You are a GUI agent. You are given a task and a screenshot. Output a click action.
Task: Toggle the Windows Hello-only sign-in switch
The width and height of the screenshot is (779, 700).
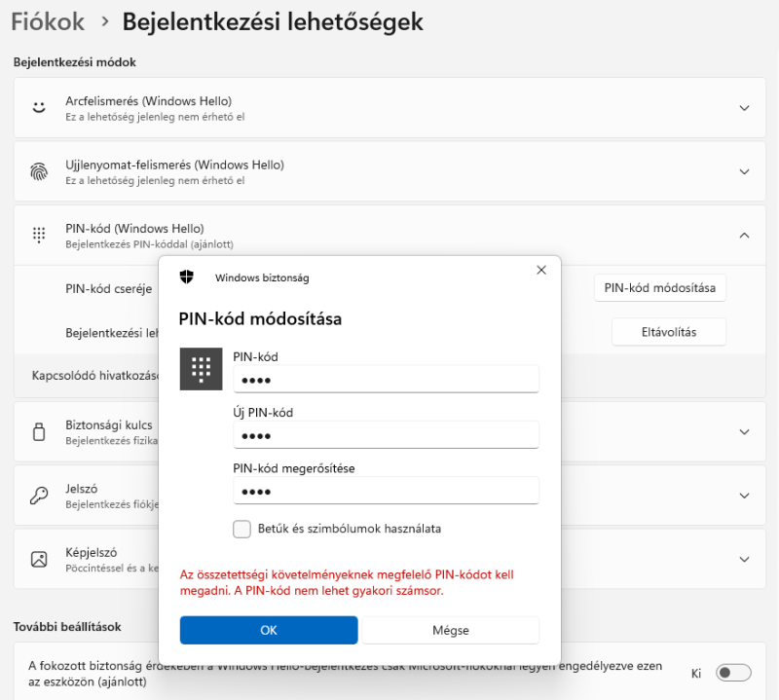[733, 673]
